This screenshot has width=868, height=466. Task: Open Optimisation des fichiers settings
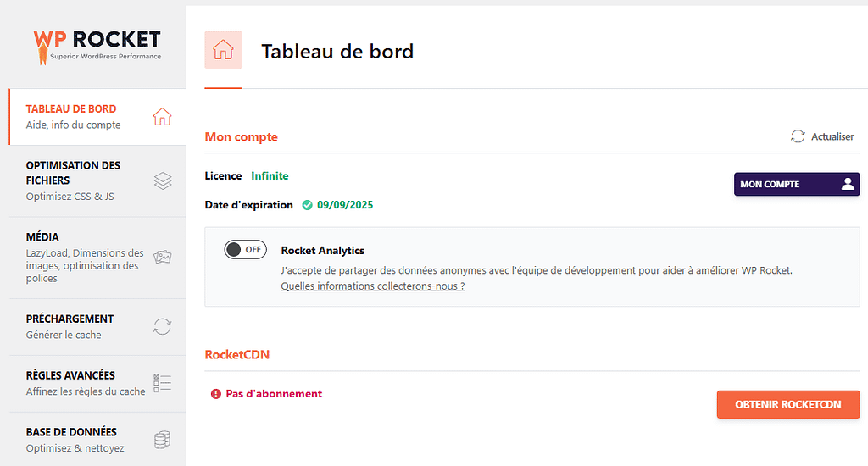tap(74, 180)
